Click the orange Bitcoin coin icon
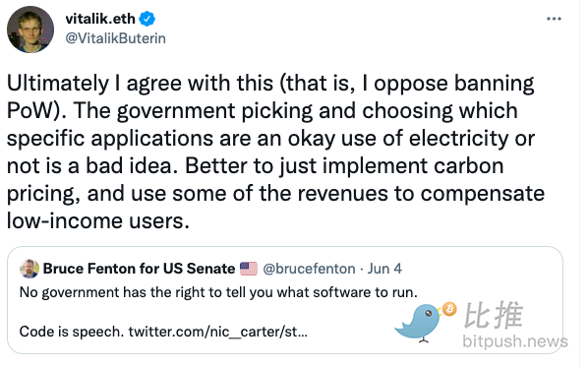This screenshot has height=368, width=588. (449, 310)
